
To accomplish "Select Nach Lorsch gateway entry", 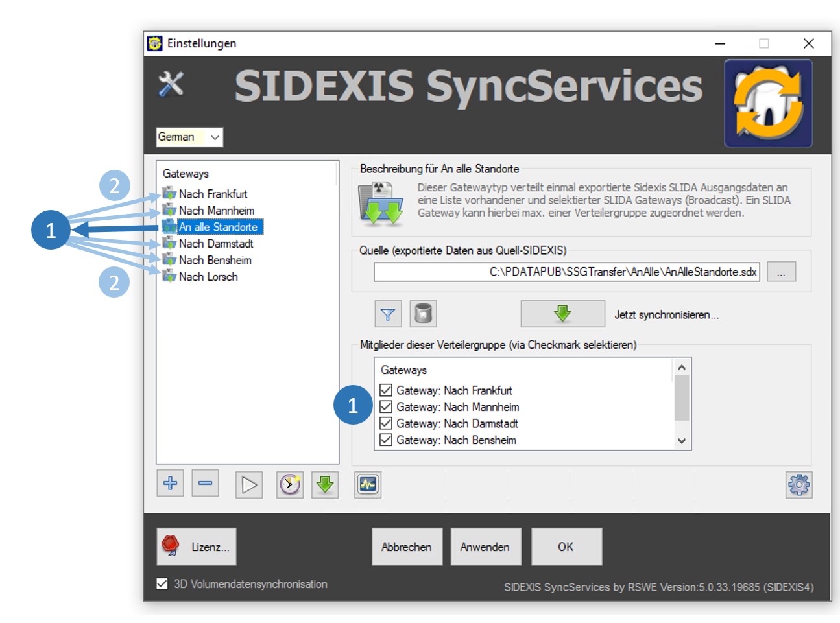I will 208,277.
